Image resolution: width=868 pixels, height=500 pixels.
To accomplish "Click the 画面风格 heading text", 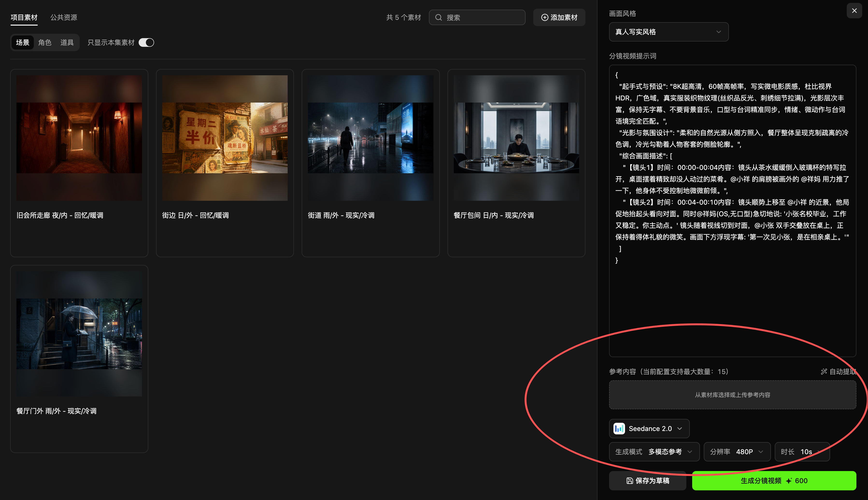I will pyautogui.click(x=622, y=14).
